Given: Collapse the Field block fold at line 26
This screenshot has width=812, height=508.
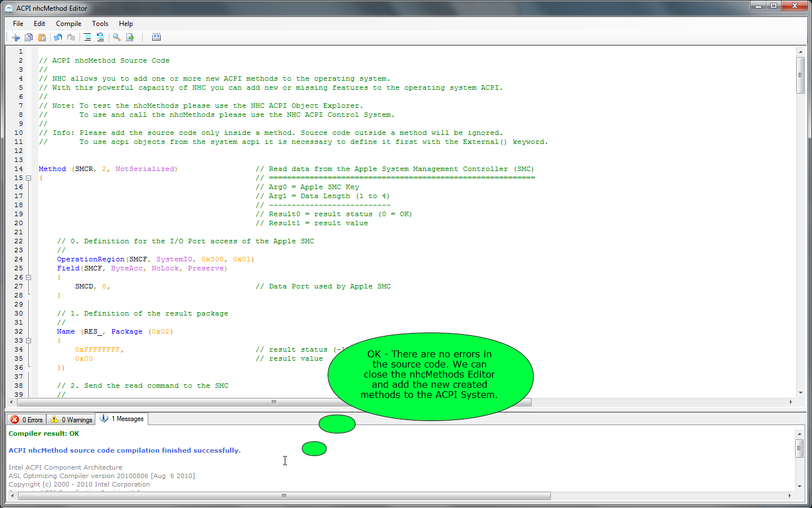Looking at the screenshot, I should (28, 277).
